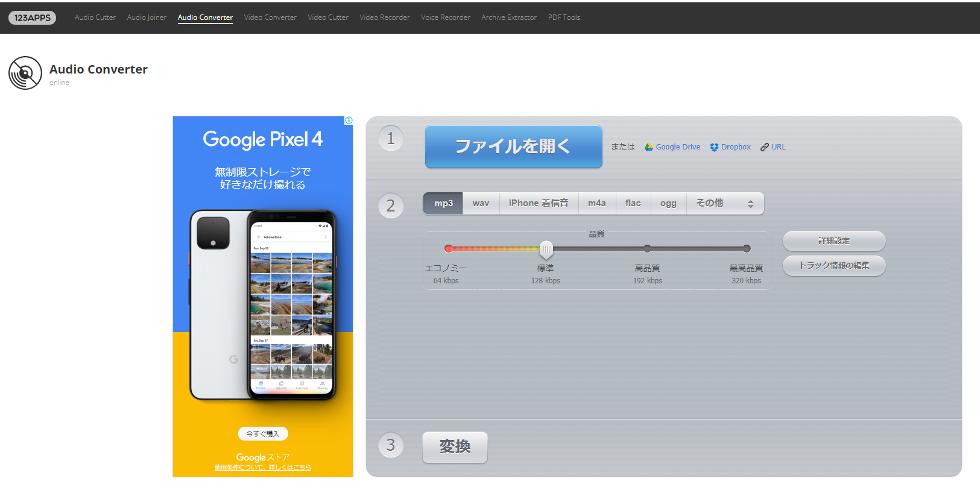
Task: Set quality to 最高品質 320 kbps point
Action: click(x=747, y=248)
